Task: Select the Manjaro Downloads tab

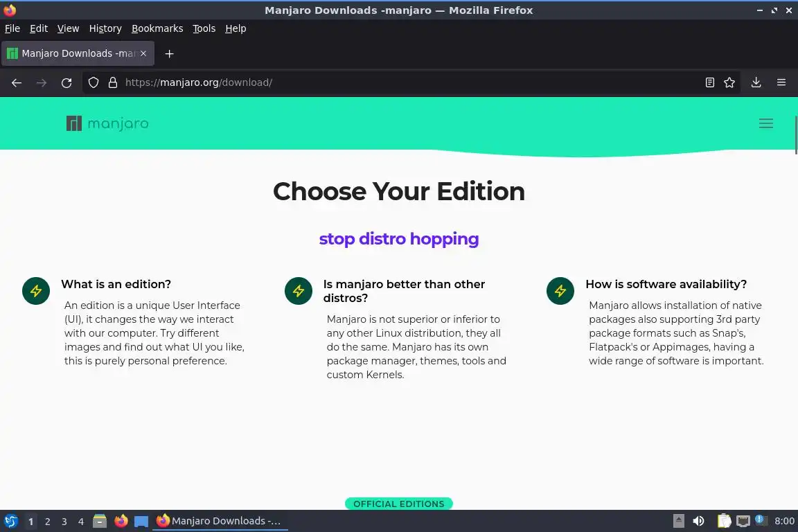Action: coord(78,53)
